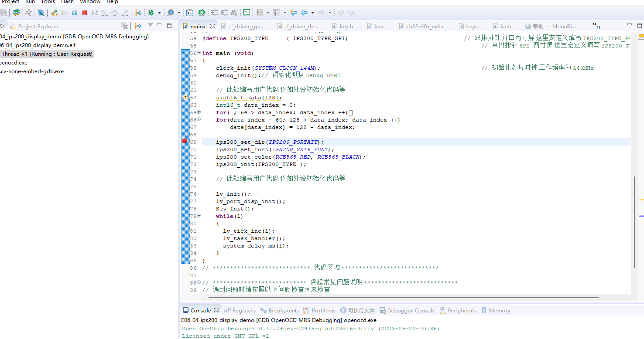The height and width of the screenshot is (339, 644).
Task: Open dropdown beside next annotation icon
Action: pos(267,13)
